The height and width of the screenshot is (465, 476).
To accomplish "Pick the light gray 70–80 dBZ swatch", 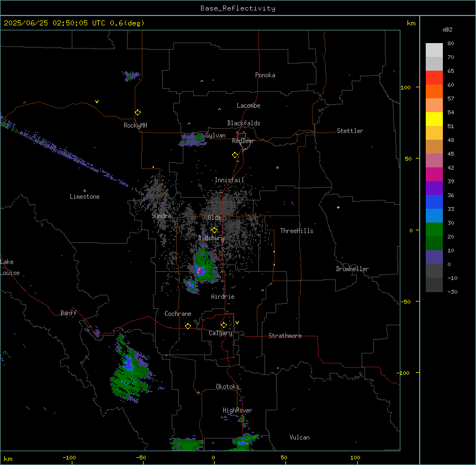I will click(x=434, y=50).
